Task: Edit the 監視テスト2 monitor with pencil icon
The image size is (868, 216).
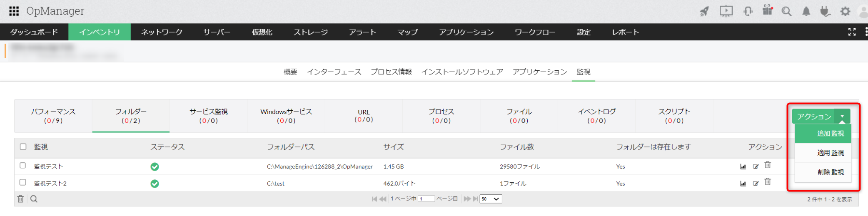Action: click(x=756, y=184)
